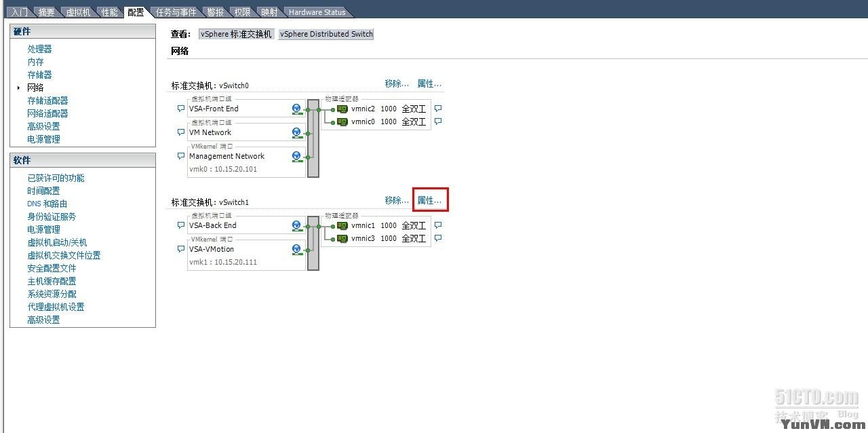
Task: Click 移除... for vSwitch0
Action: pos(397,84)
